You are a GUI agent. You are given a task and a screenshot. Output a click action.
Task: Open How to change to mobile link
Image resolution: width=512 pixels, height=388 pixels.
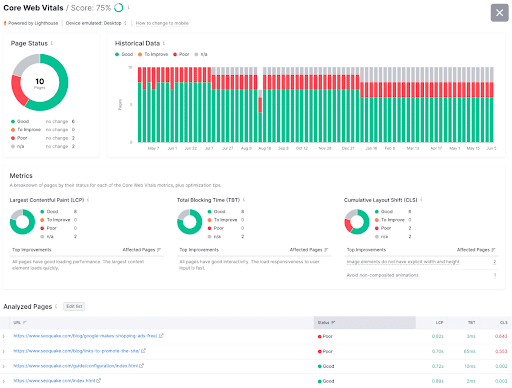(162, 23)
